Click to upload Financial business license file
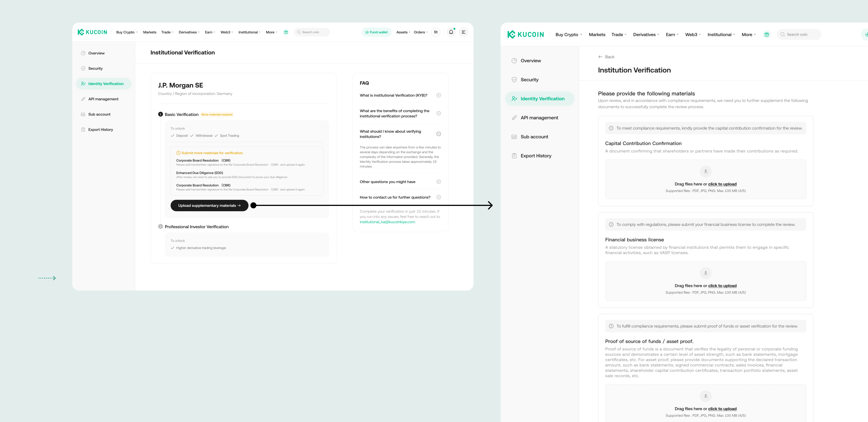Viewport: 868px width, 422px height. coord(722,285)
